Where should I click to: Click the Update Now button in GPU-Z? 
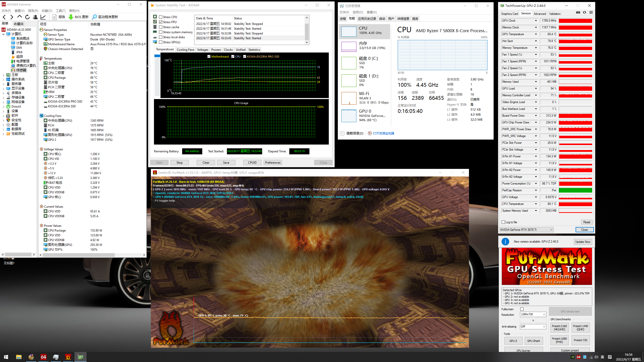coord(583,242)
